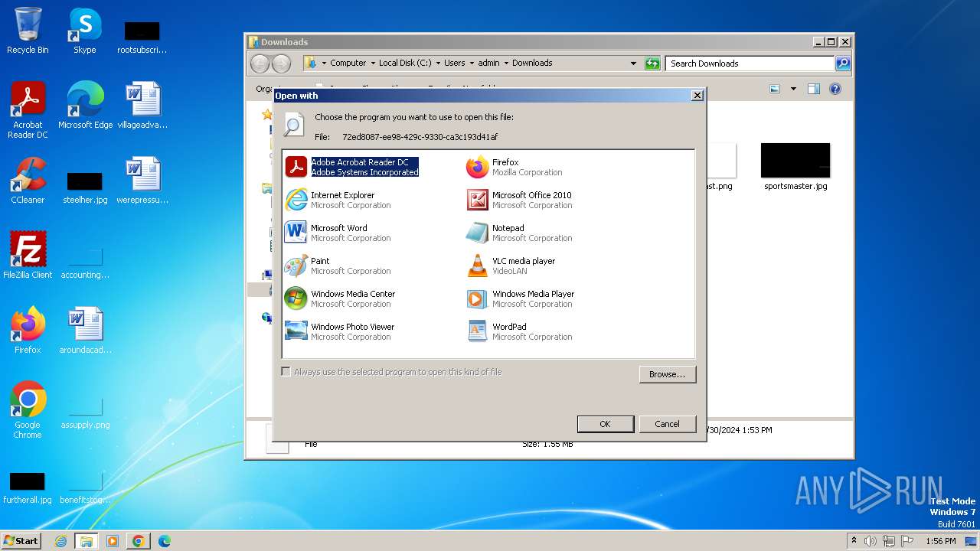Click the taskbar clock showing 1:56 PM
This screenshot has height=551, width=980.
940,541
